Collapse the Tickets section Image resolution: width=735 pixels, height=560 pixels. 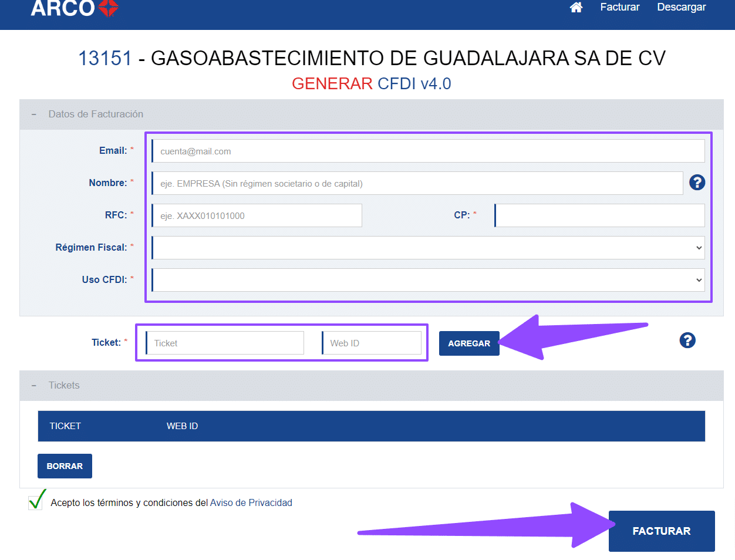pyautogui.click(x=33, y=386)
